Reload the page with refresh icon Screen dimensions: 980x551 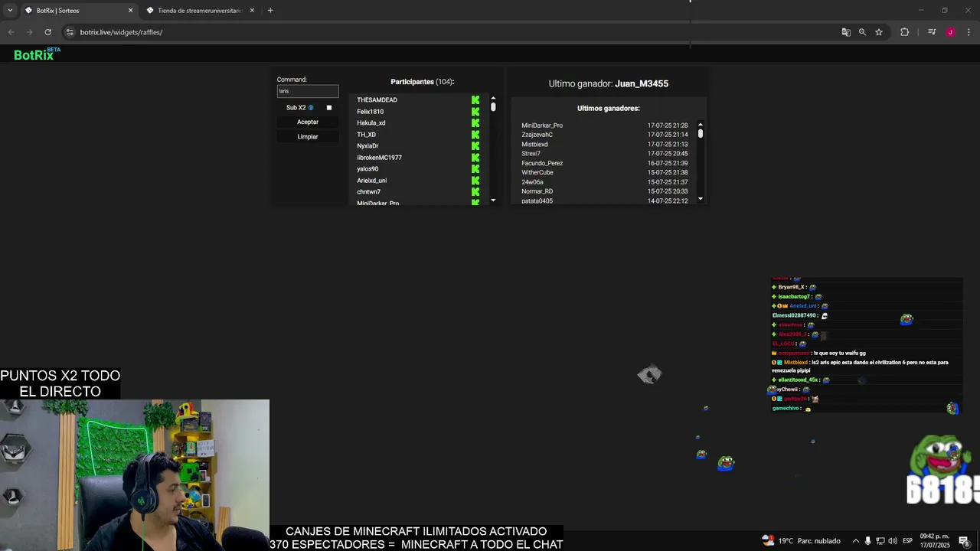pyautogui.click(x=47, y=32)
